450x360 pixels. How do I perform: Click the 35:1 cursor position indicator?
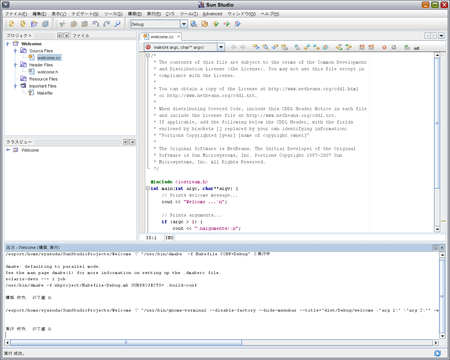tap(151, 238)
